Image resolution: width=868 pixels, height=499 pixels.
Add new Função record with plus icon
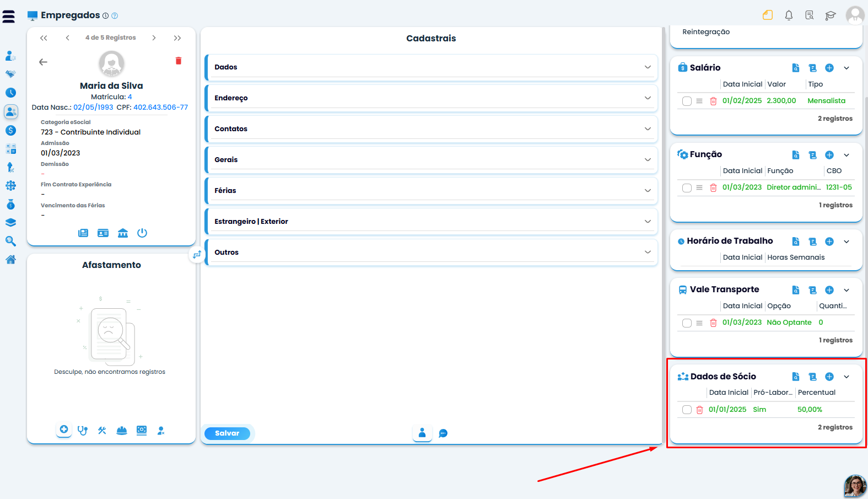coord(829,155)
